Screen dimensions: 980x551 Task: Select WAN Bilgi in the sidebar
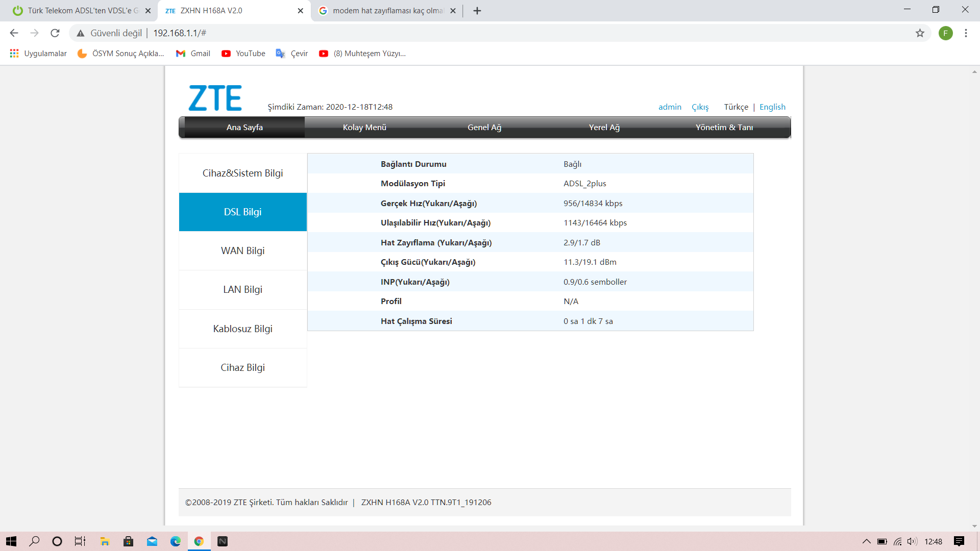coord(242,251)
